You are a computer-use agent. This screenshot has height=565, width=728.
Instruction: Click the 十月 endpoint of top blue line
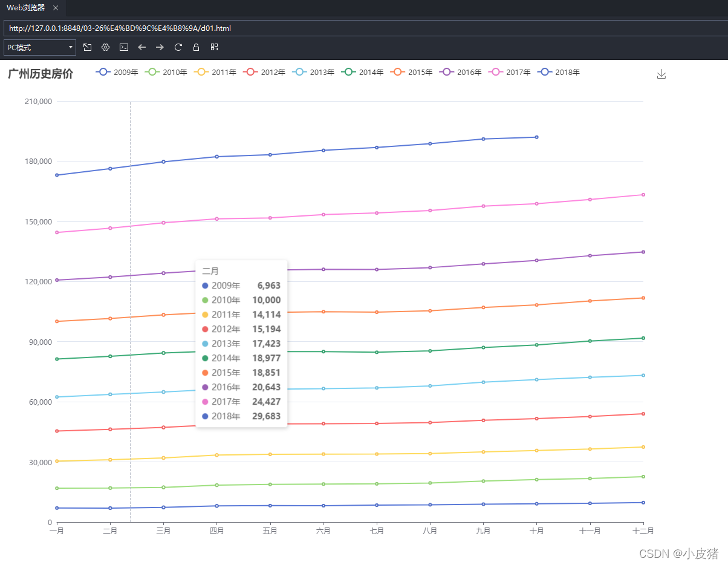click(x=536, y=137)
